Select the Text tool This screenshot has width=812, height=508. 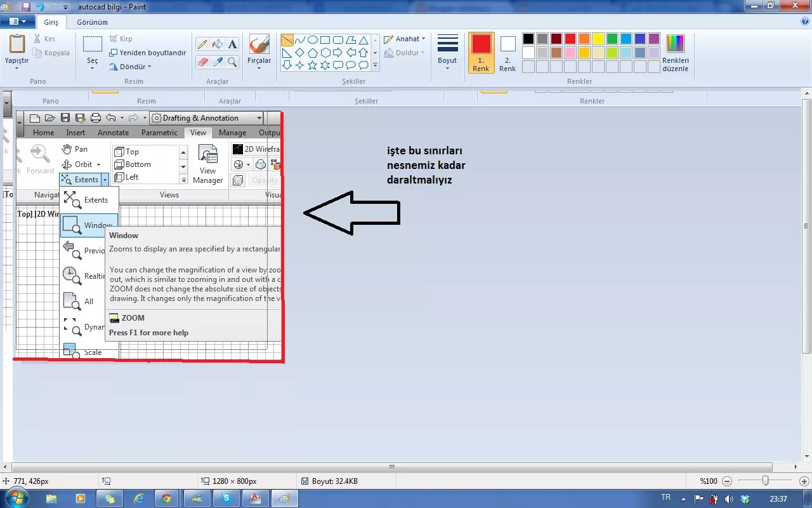pos(233,44)
